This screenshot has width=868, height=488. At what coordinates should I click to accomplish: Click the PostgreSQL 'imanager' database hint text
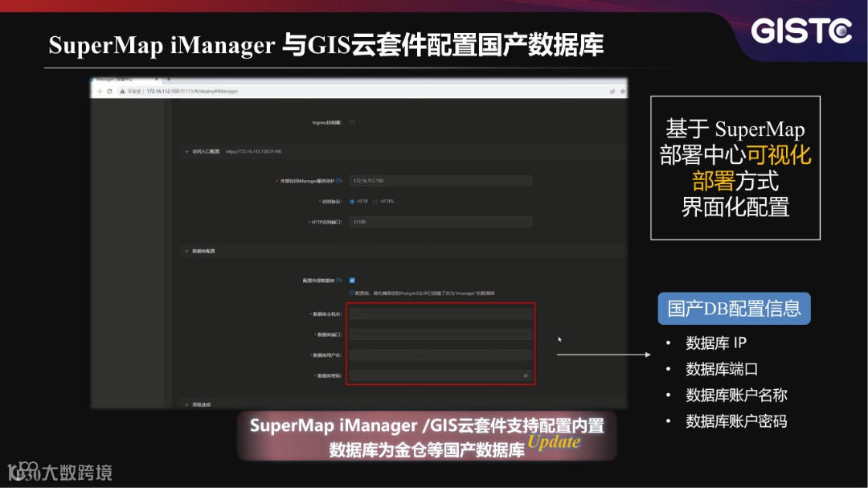tap(424, 293)
